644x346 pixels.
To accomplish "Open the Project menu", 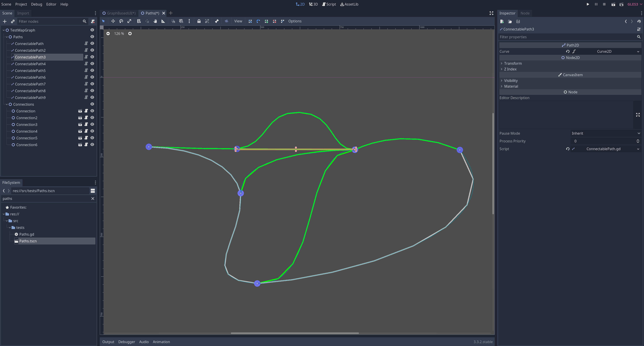I will click(21, 4).
